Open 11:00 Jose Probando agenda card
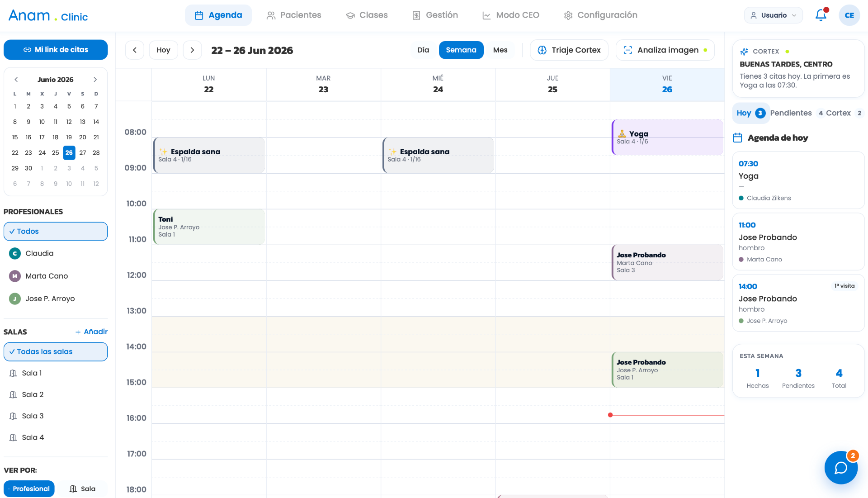This screenshot has height=498, width=868. [798, 242]
